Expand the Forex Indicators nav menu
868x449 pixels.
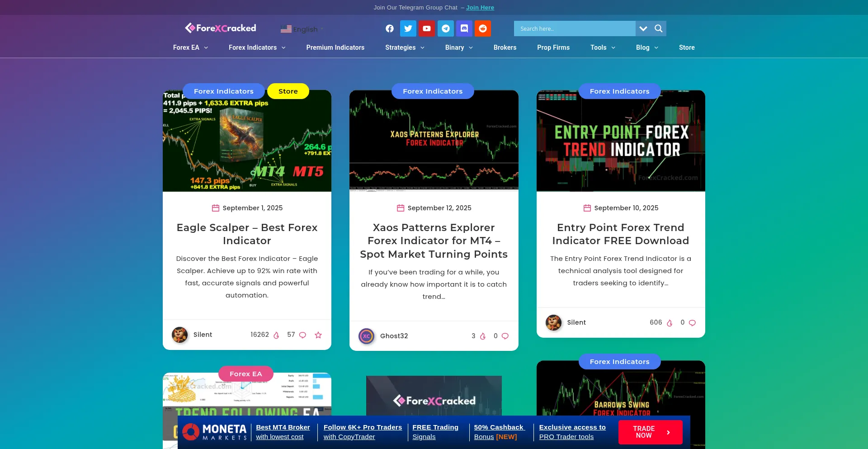point(257,47)
